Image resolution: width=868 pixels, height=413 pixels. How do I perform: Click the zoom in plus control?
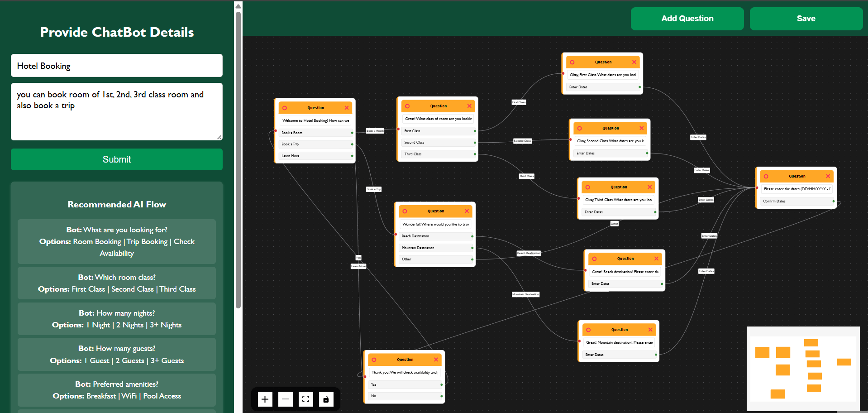coord(265,399)
